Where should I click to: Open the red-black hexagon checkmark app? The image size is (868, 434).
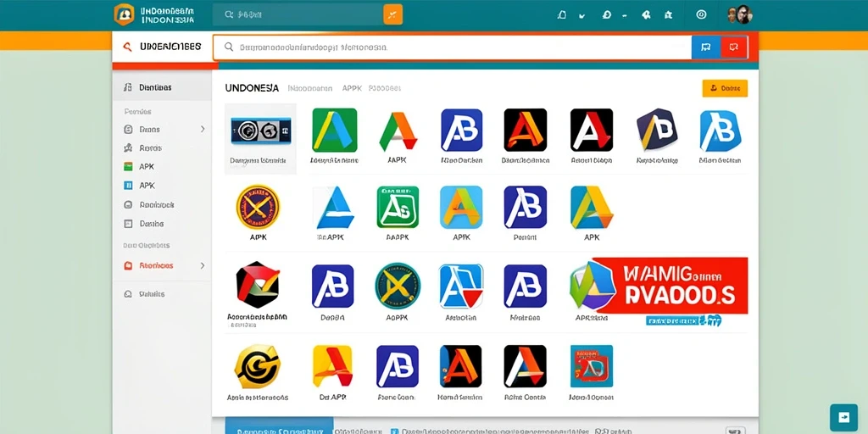point(258,285)
